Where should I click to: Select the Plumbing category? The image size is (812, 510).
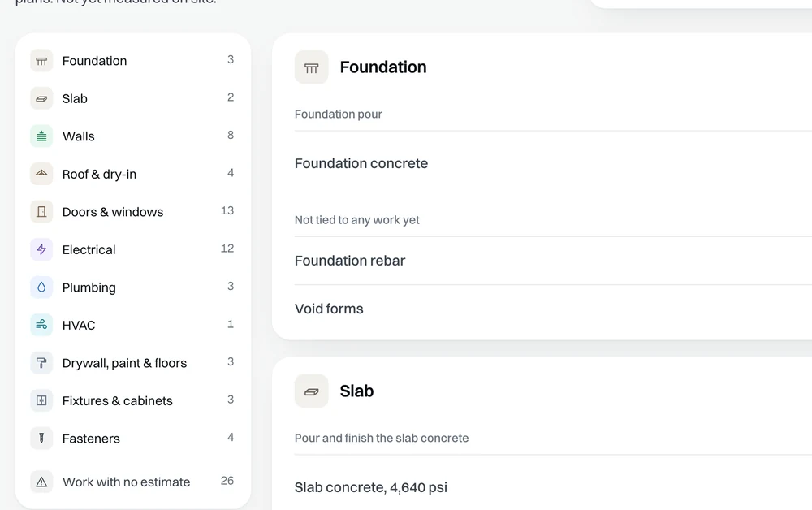coord(133,287)
